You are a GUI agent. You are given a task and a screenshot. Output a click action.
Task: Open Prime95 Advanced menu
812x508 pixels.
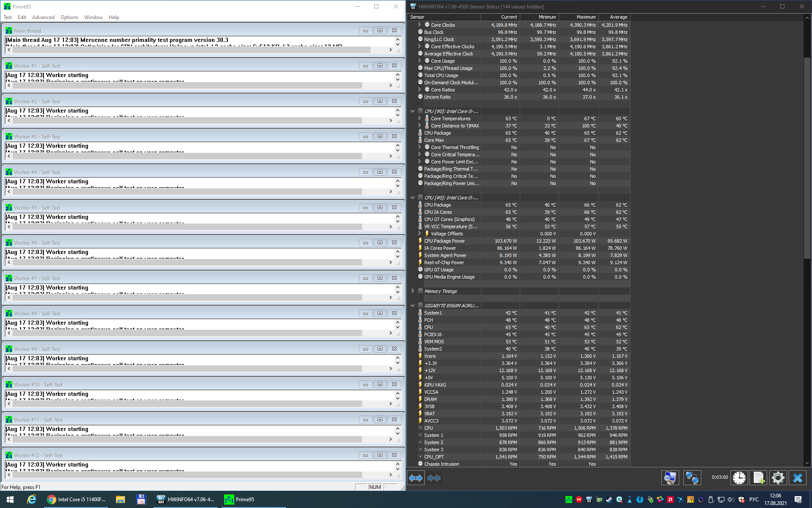(x=43, y=17)
